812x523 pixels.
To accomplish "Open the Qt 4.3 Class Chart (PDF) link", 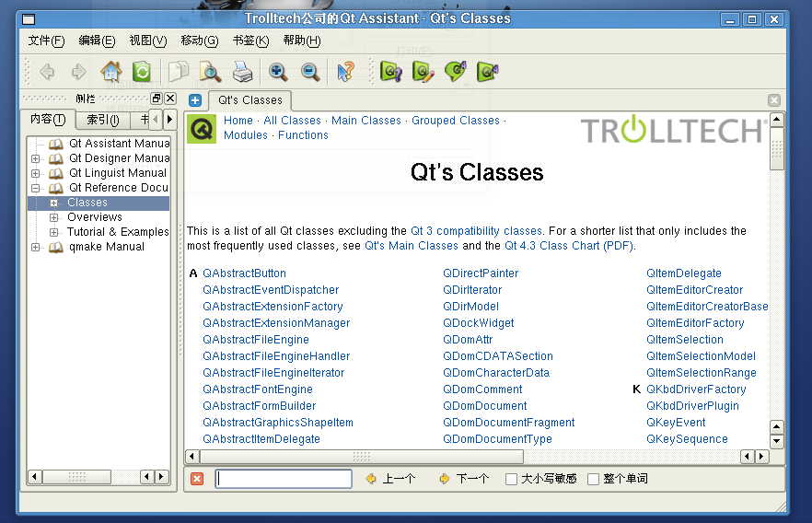I will tap(569, 246).
